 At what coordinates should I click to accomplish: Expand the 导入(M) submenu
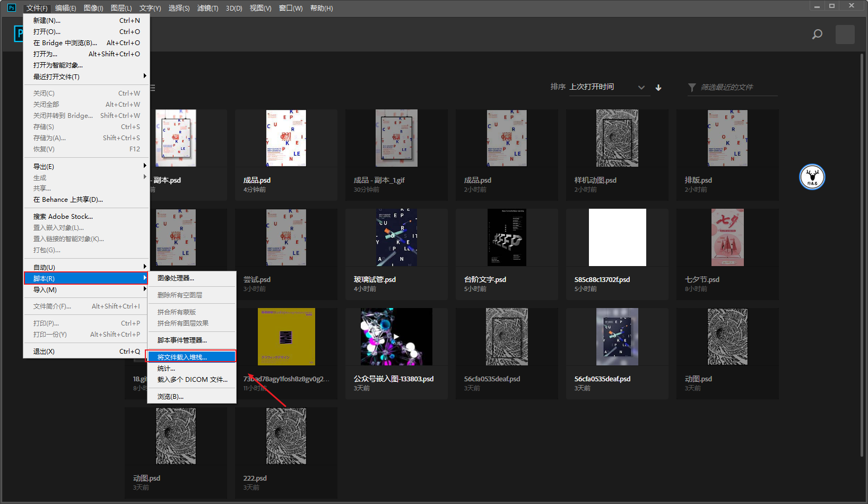click(86, 289)
